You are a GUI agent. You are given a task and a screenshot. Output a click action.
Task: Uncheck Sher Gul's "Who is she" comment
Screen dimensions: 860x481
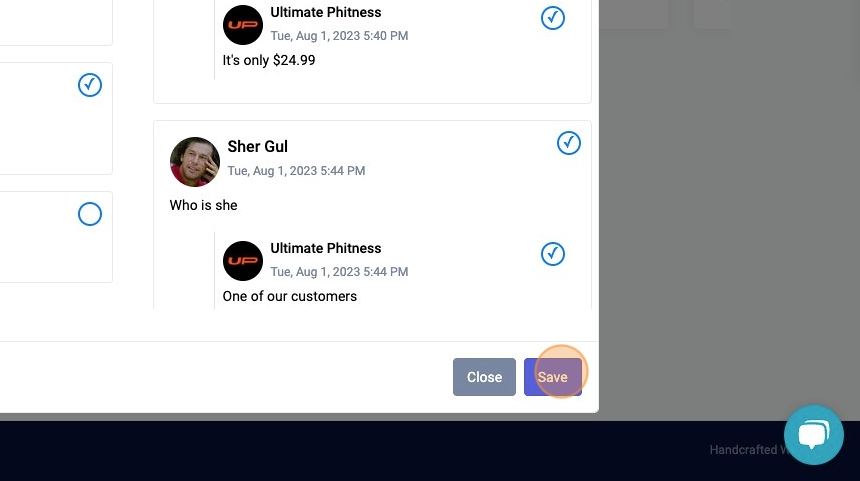[569, 143]
